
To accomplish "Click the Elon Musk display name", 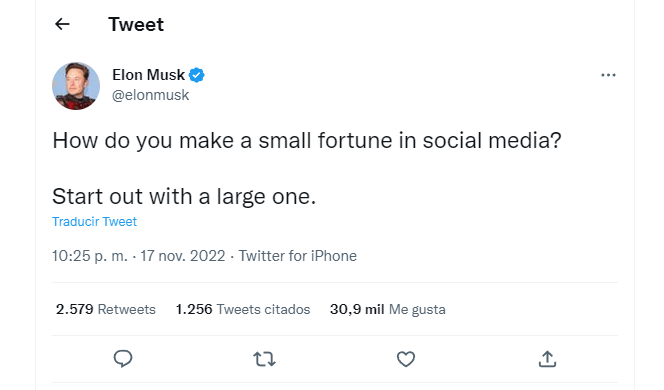I will tap(149, 75).
